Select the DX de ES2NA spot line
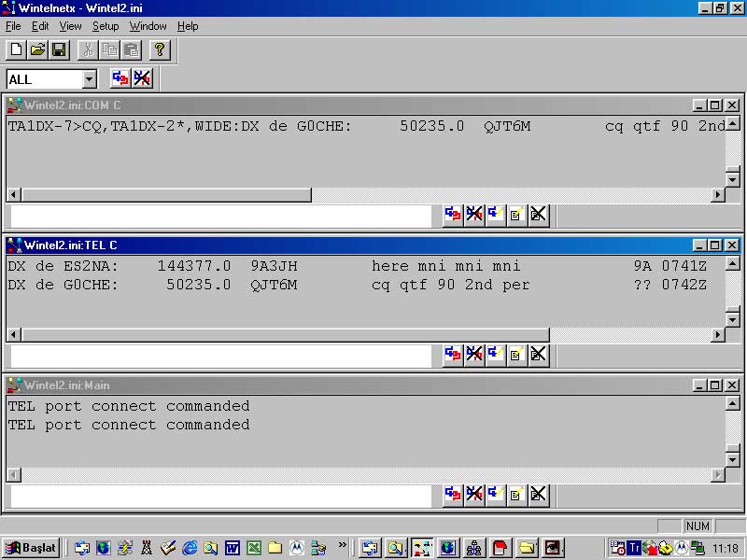Viewport: 747px width, 560px height. coord(358,266)
